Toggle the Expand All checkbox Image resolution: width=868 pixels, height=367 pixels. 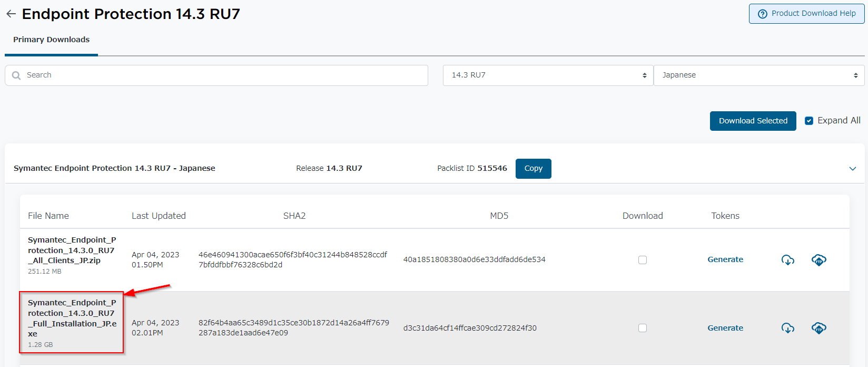(809, 121)
